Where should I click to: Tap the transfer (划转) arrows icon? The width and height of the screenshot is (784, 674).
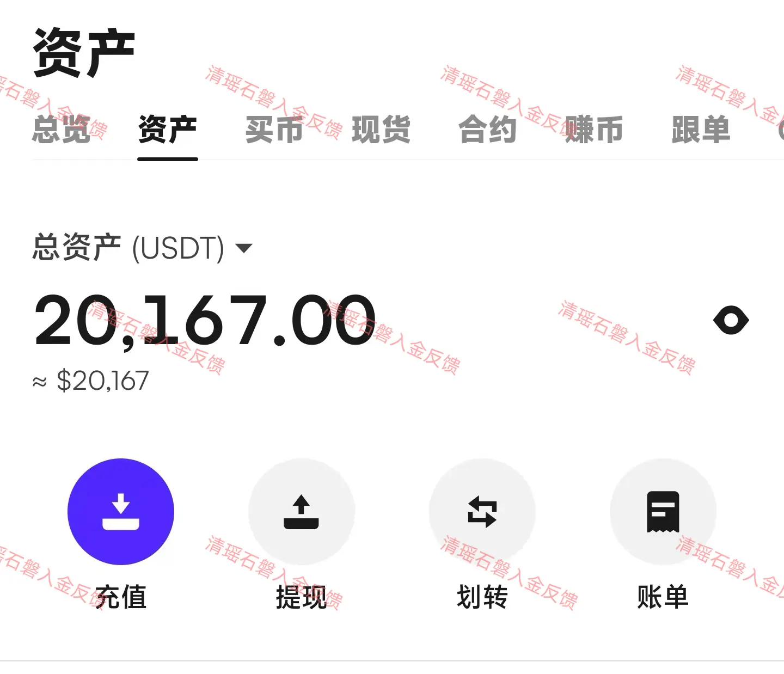482,511
